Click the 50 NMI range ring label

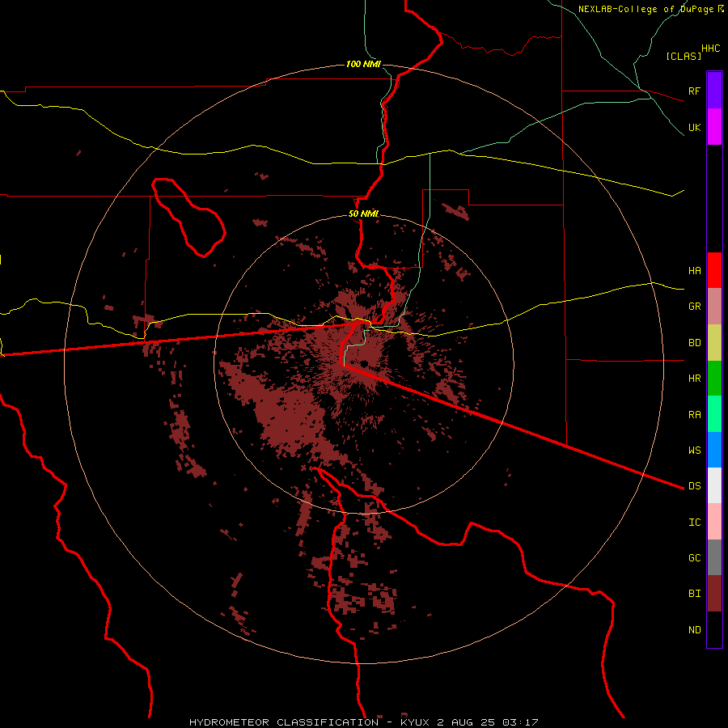pyautogui.click(x=363, y=214)
